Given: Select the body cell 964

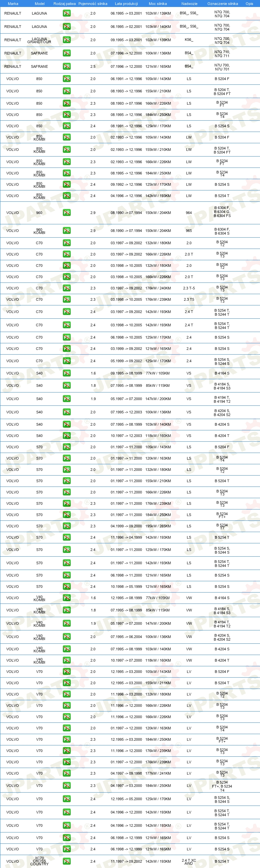Looking at the screenshot, I should tap(189, 213).
